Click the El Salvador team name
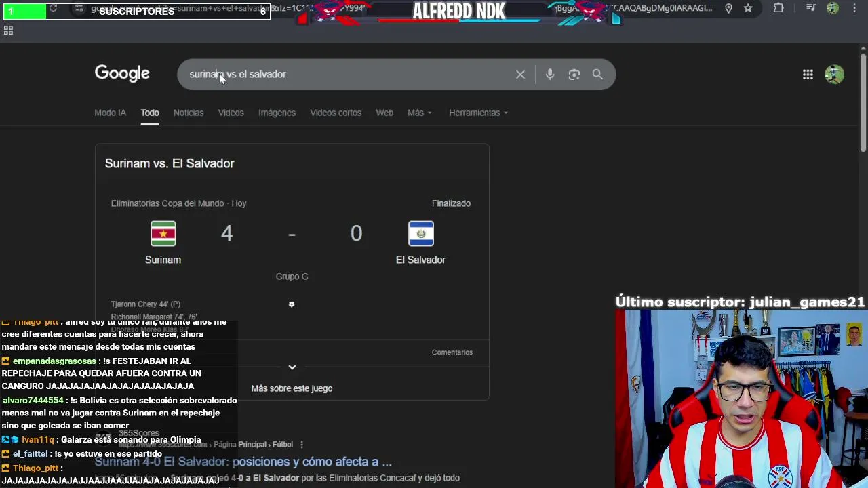 [x=420, y=260]
